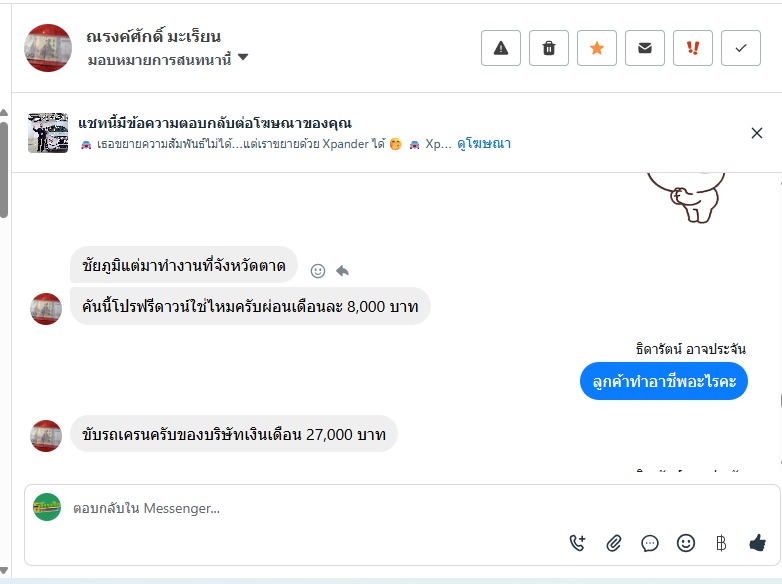Click the contact name ณรงค์ศักดิ์ มะเรียน

tap(167, 38)
